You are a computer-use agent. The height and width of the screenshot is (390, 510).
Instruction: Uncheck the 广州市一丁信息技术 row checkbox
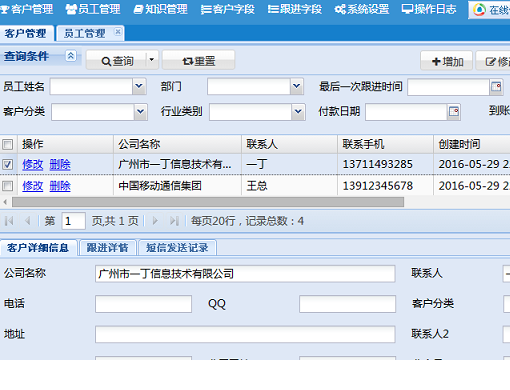7,165
